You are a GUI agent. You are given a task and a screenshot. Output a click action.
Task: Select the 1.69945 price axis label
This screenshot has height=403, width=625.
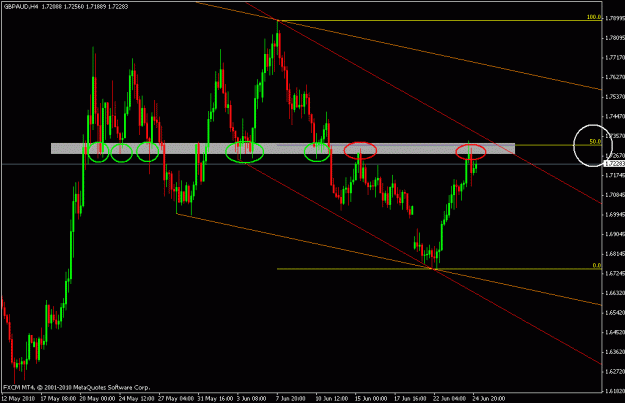coord(615,214)
